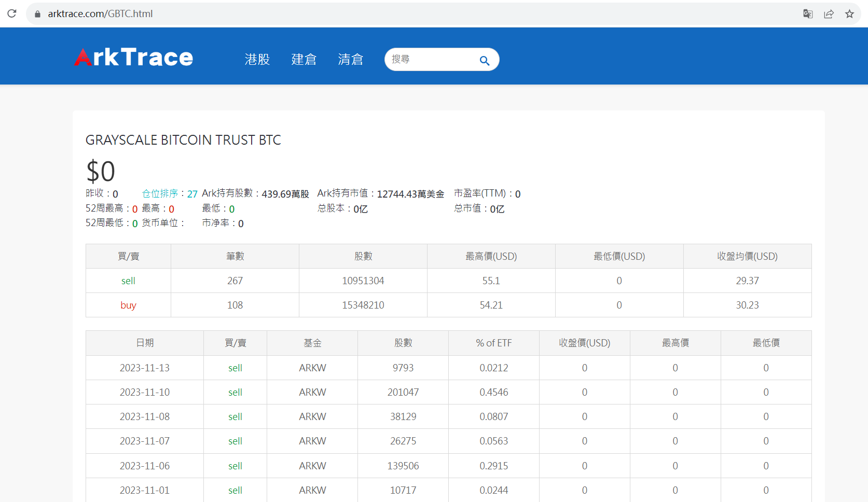Click the 26275 shares cell

coord(403,441)
